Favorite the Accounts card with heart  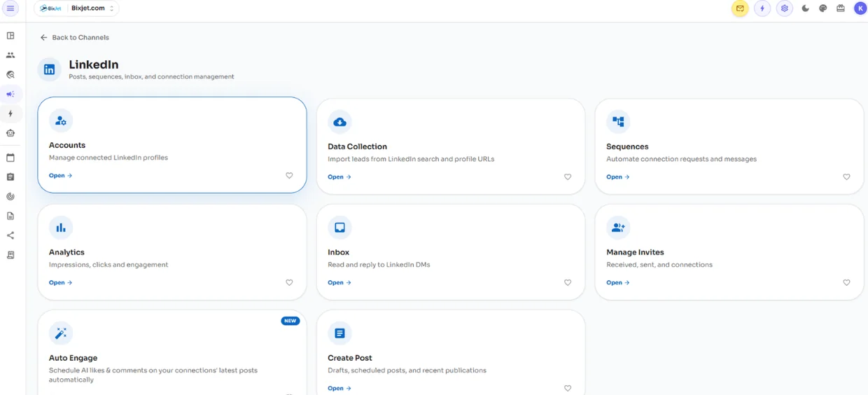click(289, 176)
